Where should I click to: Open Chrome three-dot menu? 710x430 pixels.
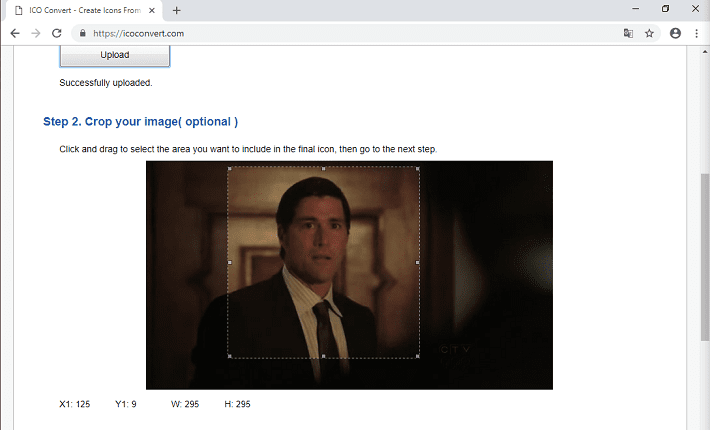pyautogui.click(x=696, y=33)
